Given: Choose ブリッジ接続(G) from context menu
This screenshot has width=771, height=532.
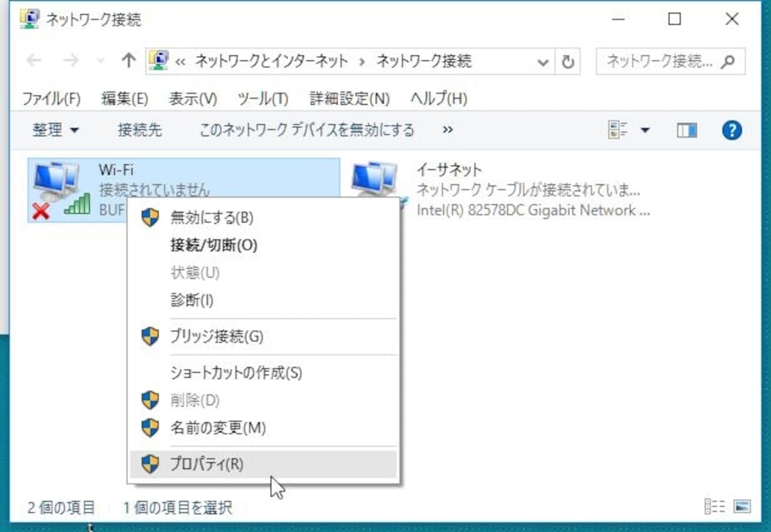Looking at the screenshot, I should coord(263,336).
